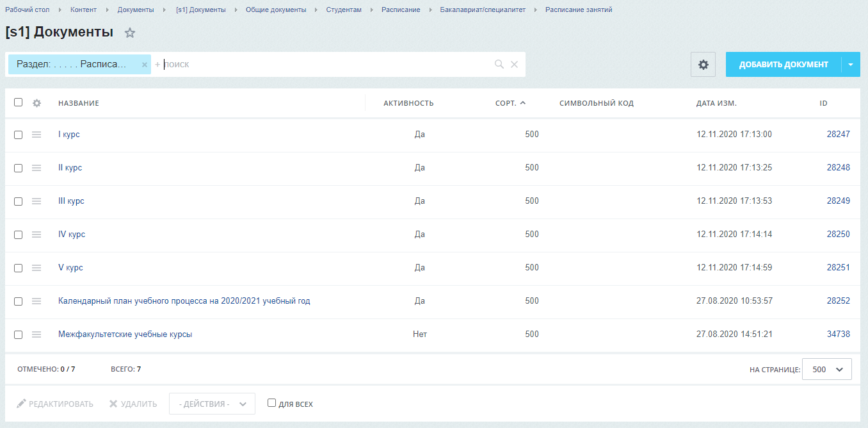Open row menu for IV курс
The image size is (868, 428).
click(36, 235)
